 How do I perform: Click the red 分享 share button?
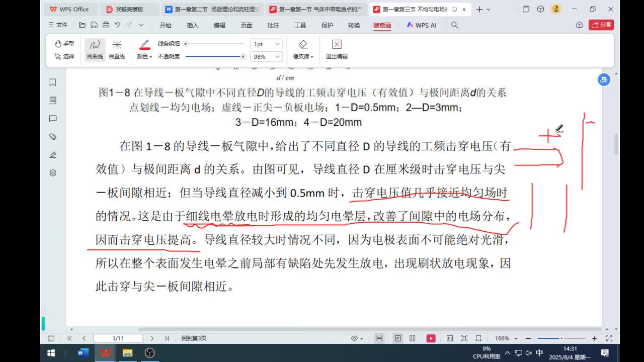pos(601,25)
